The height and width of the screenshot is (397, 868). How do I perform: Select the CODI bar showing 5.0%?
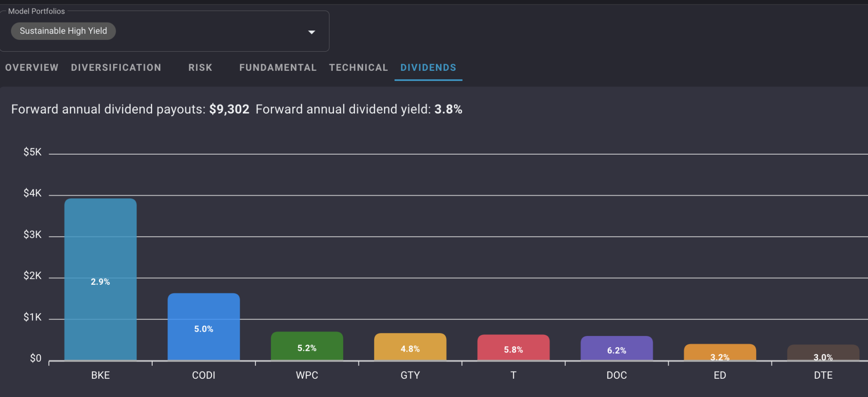[x=204, y=326]
